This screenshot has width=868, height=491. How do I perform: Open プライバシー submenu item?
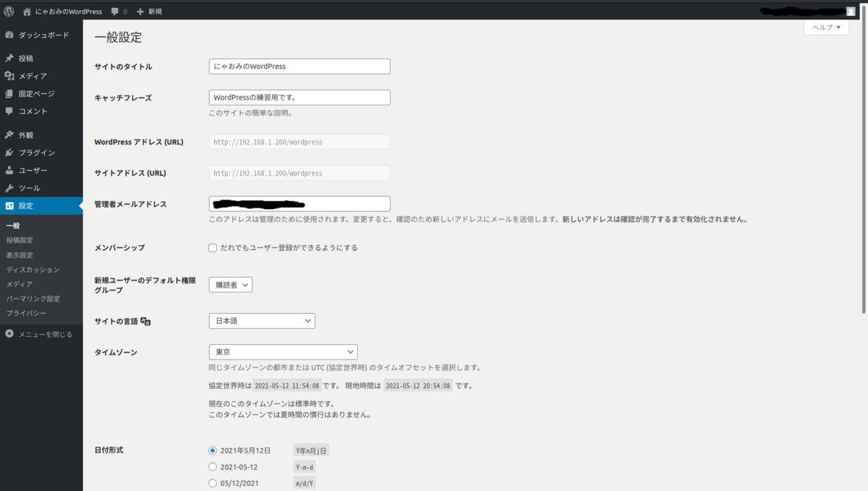coord(26,313)
